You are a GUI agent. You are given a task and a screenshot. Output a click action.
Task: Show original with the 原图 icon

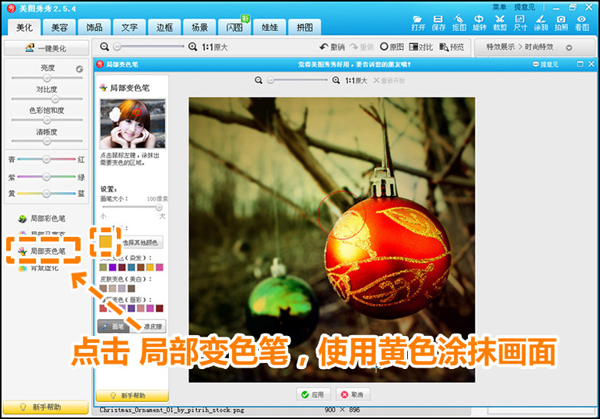coord(392,47)
